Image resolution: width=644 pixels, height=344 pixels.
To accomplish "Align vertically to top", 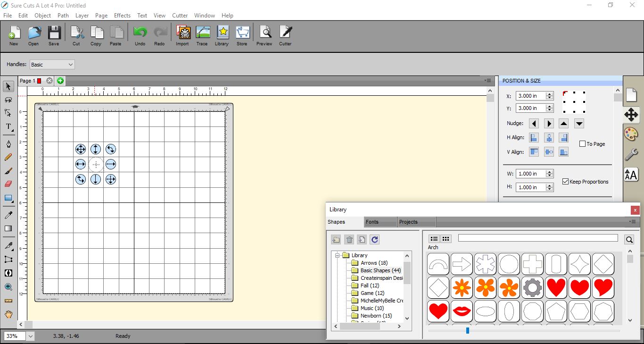I will click(534, 152).
